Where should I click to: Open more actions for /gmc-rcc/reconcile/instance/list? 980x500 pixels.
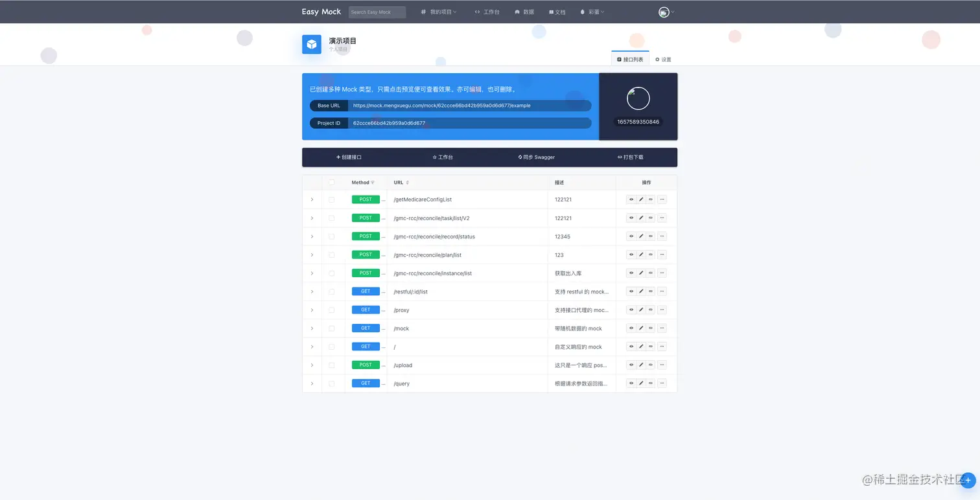pyautogui.click(x=662, y=273)
